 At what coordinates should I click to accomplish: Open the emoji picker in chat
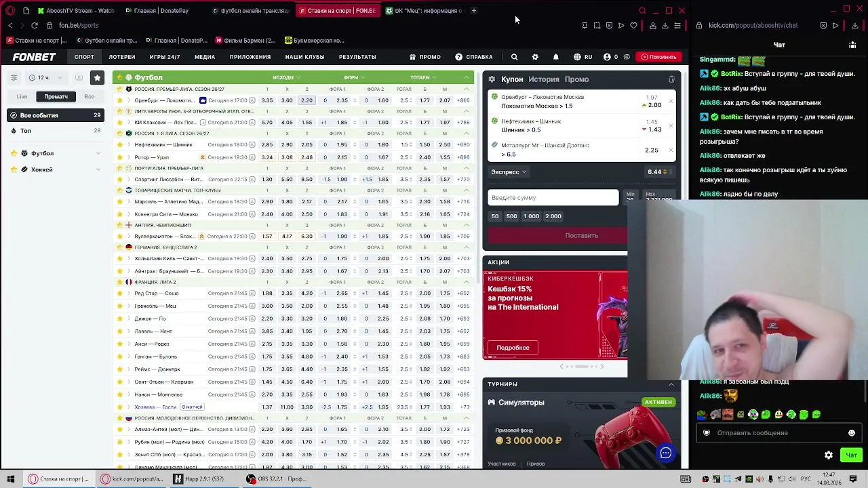pyautogui.click(x=852, y=433)
